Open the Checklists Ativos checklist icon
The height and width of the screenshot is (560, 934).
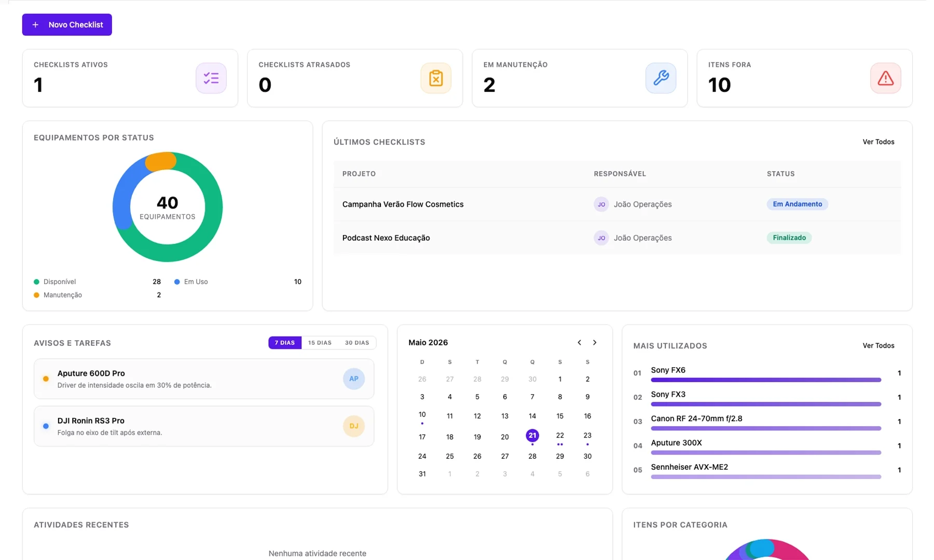click(x=211, y=78)
